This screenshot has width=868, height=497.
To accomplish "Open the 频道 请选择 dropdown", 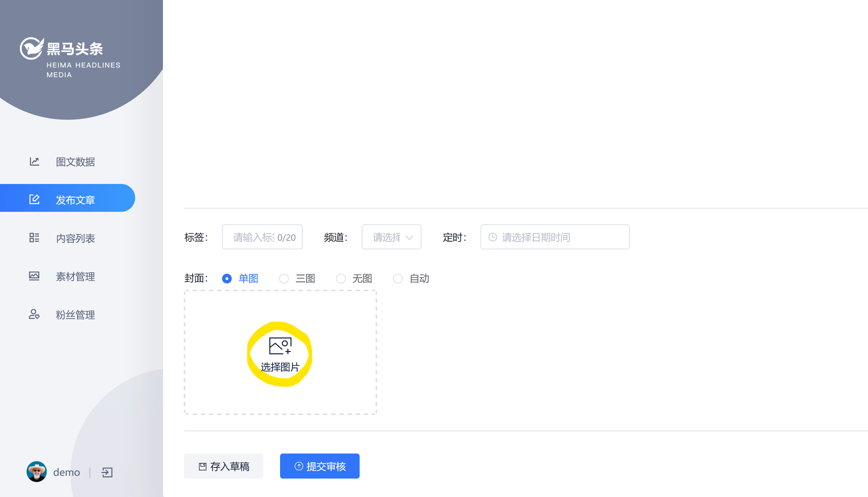I will [x=391, y=237].
